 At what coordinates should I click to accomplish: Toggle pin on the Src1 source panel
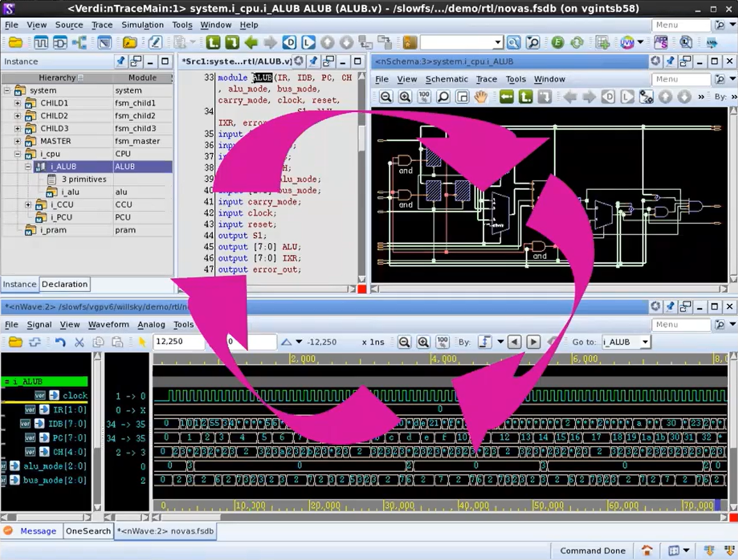[x=313, y=61]
